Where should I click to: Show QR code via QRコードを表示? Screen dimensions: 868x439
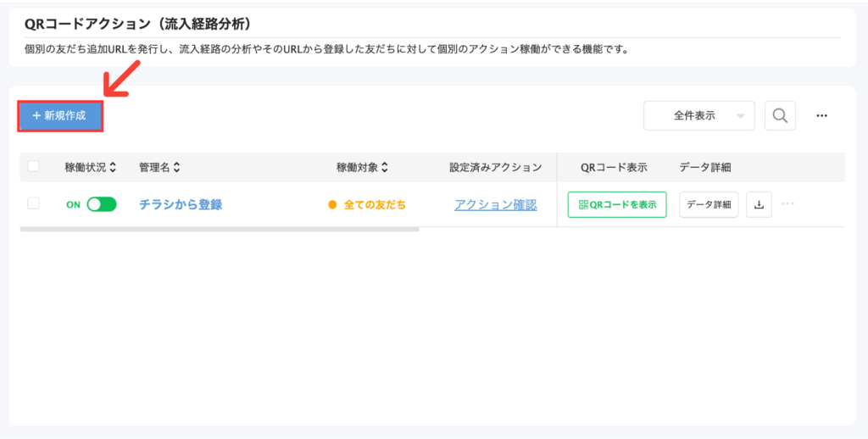tap(617, 205)
